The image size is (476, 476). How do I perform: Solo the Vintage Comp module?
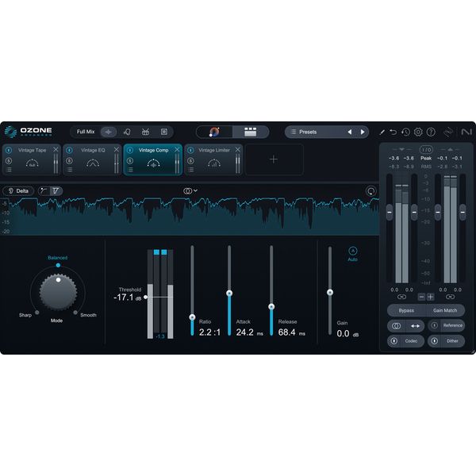coord(130,160)
